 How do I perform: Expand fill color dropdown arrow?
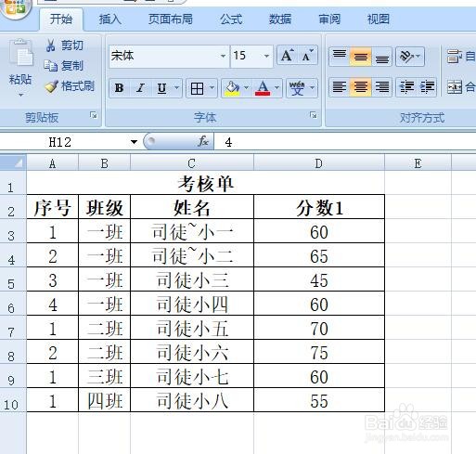pyautogui.click(x=246, y=88)
